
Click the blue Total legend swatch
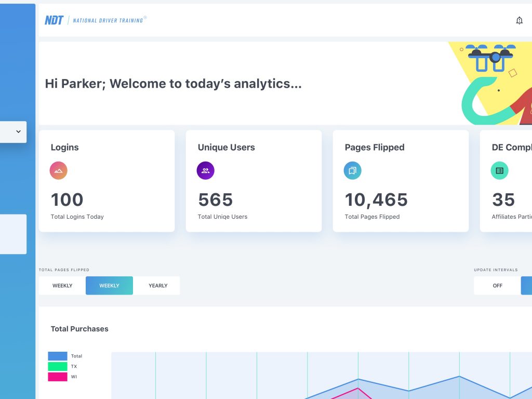coord(58,356)
